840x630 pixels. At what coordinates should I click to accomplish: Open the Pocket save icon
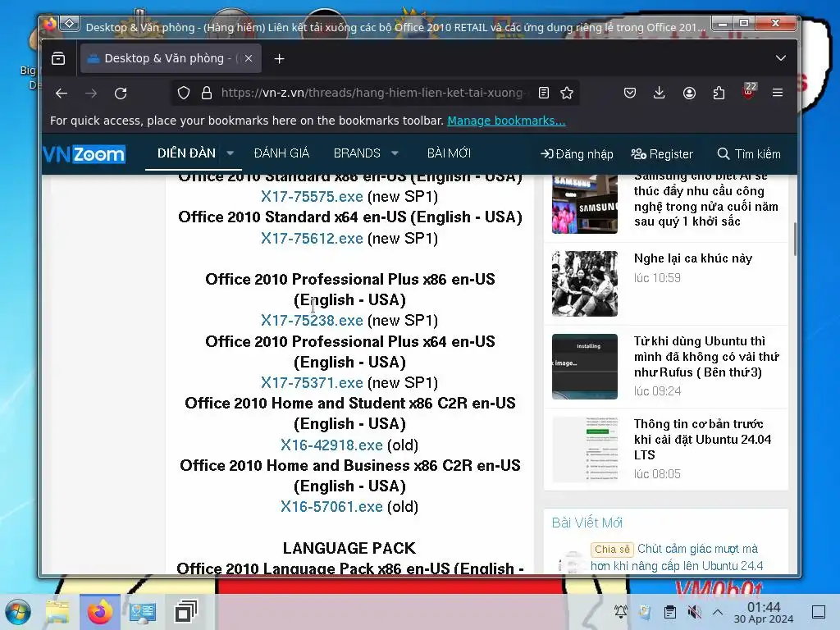(630, 93)
